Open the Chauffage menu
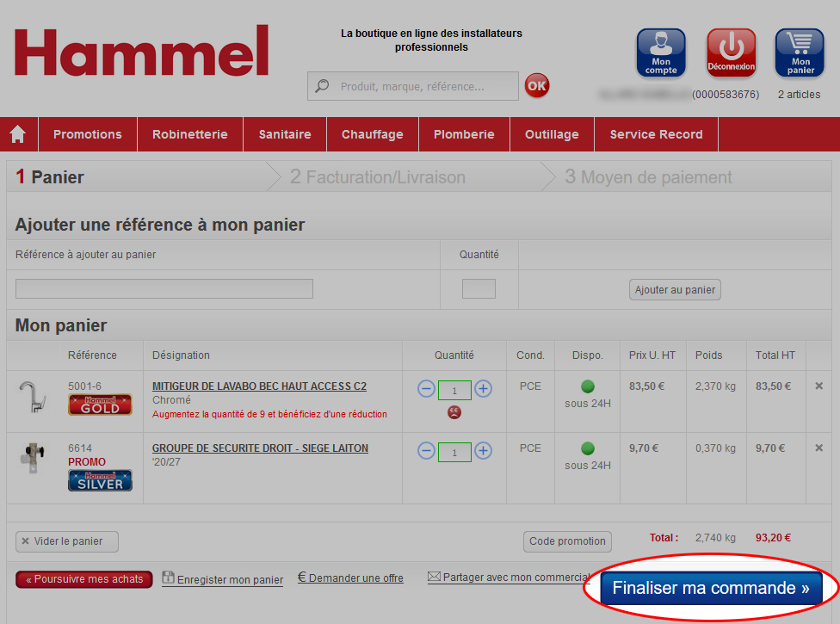The width and height of the screenshot is (840, 624). click(373, 134)
